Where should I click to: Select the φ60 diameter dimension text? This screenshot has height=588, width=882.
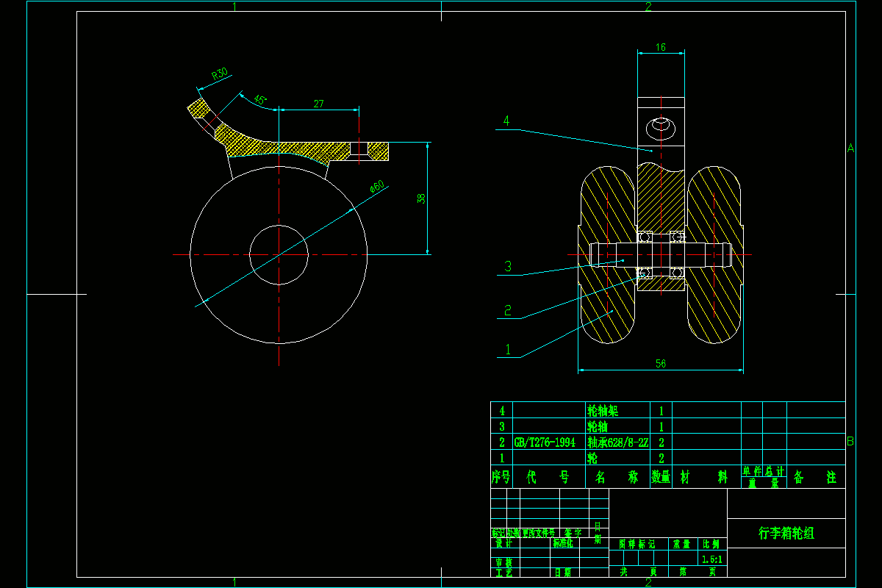377,187
